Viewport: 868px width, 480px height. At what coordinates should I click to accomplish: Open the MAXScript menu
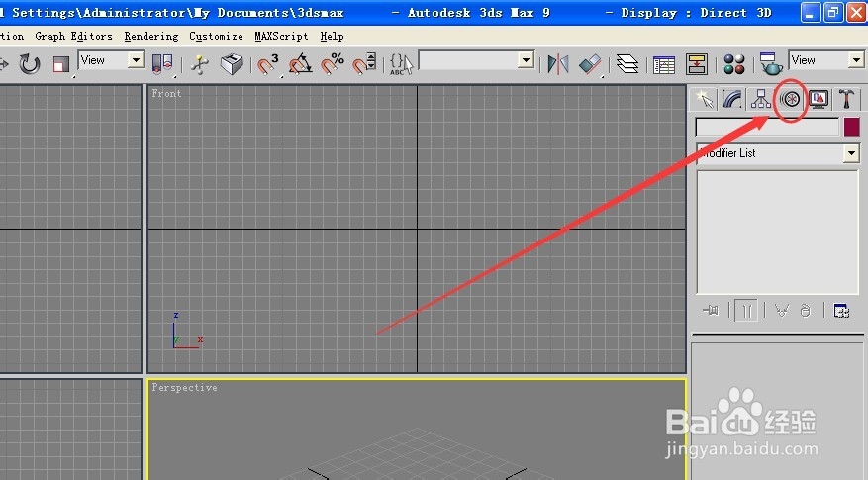click(x=281, y=36)
